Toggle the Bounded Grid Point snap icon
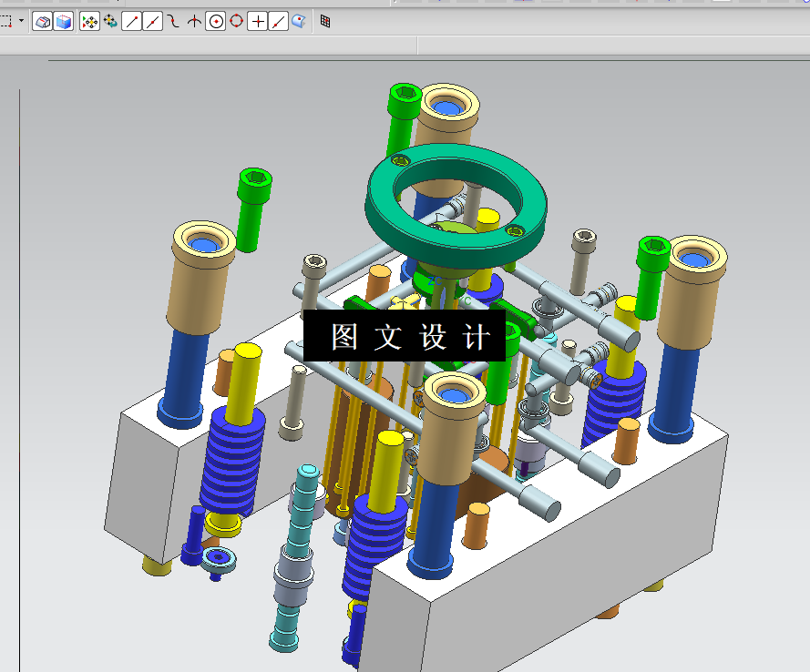The width and height of the screenshot is (810, 672). (325, 21)
